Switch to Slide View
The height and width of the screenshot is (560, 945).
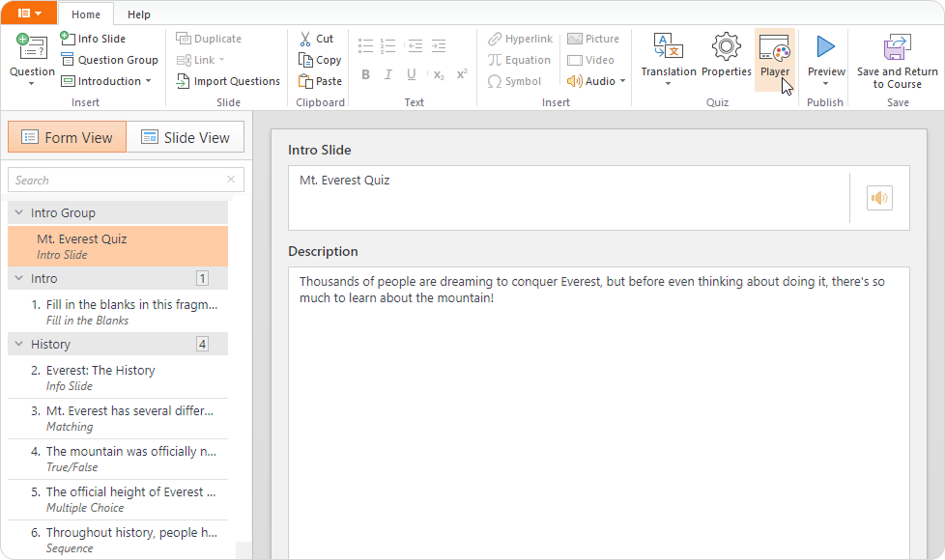coord(186,137)
